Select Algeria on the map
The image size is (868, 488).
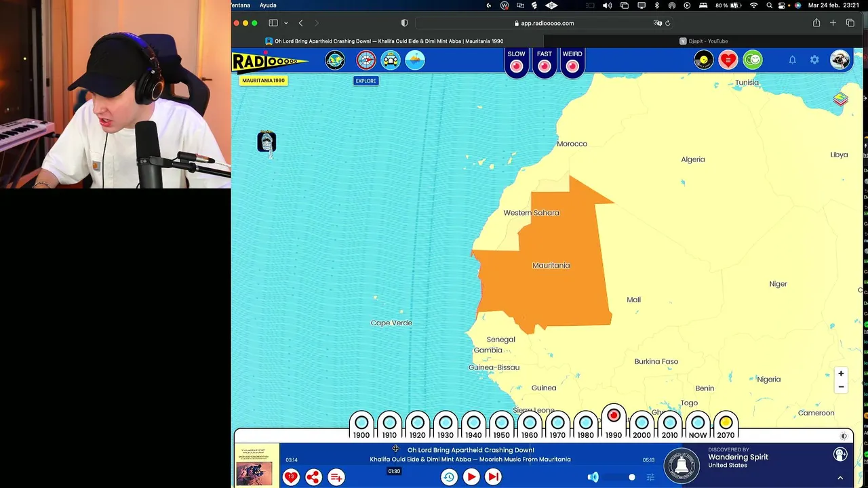(x=693, y=159)
